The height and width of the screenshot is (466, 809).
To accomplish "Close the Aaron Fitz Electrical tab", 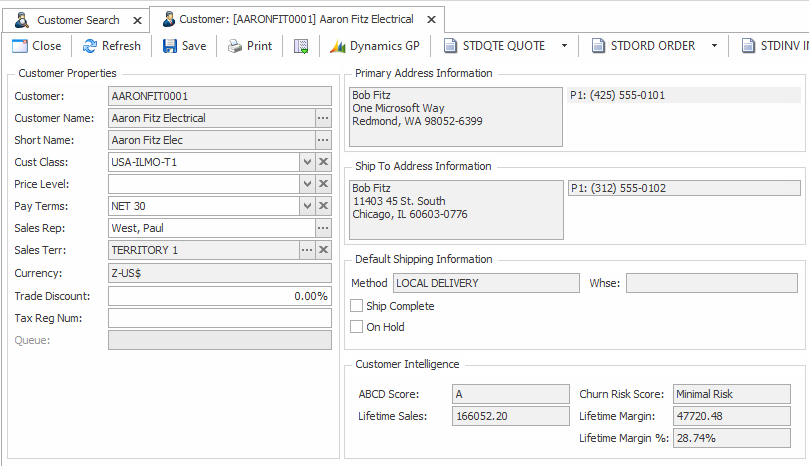I will tap(431, 20).
